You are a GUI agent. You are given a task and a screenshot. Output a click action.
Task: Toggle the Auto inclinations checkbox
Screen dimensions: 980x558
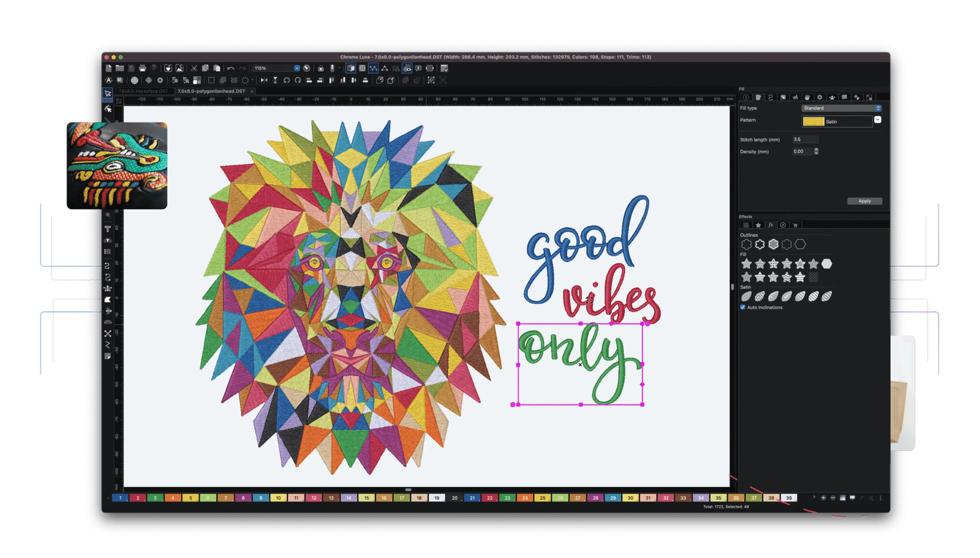pos(743,307)
